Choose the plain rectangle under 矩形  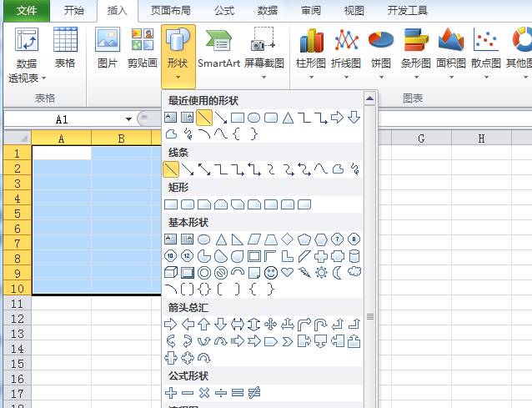pos(171,204)
